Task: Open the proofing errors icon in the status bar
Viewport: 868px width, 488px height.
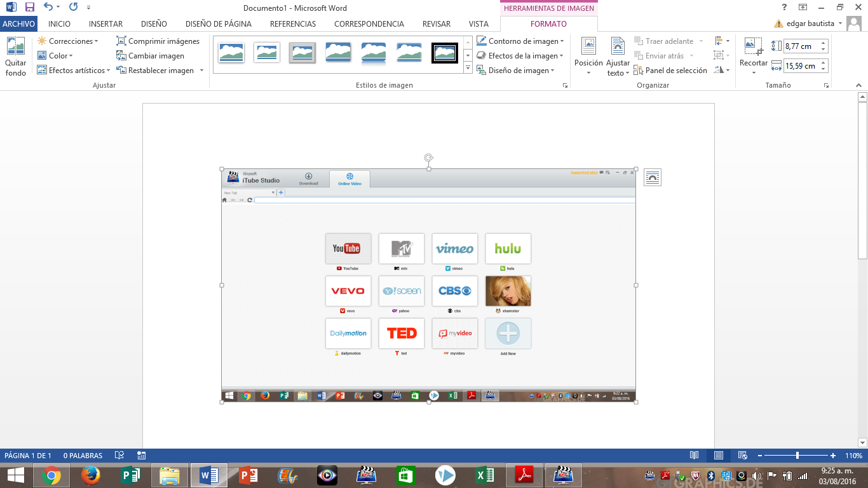Action: pyautogui.click(x=119, y=456)
